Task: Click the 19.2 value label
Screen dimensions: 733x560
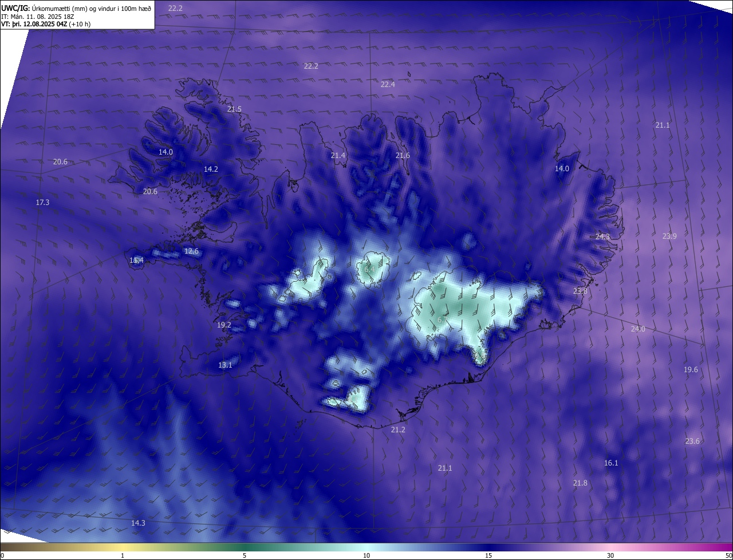Action: tap(224, 325)
